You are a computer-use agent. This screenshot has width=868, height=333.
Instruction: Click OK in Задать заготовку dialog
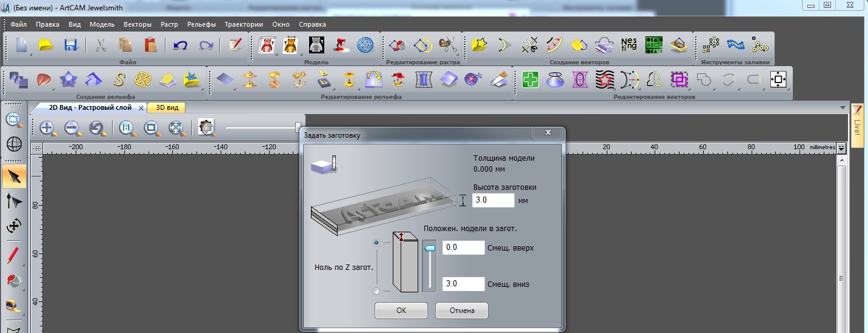[x=401, y=311]
